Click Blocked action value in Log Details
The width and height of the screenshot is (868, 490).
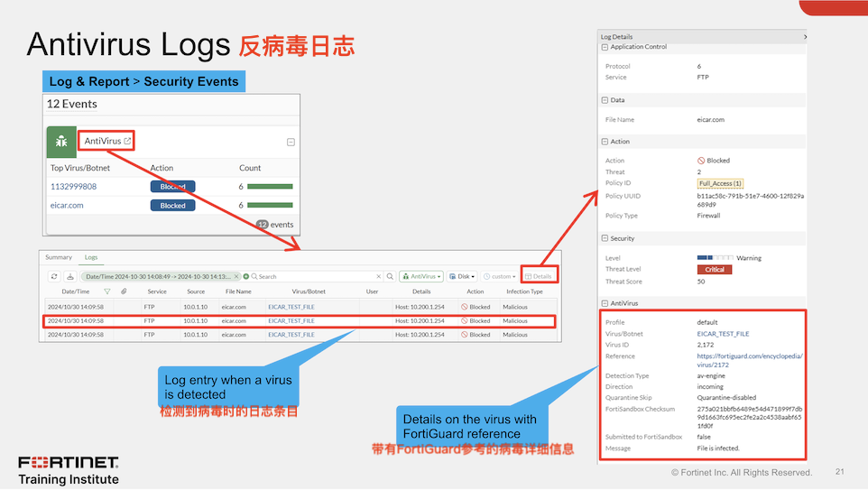click(714, 161)
